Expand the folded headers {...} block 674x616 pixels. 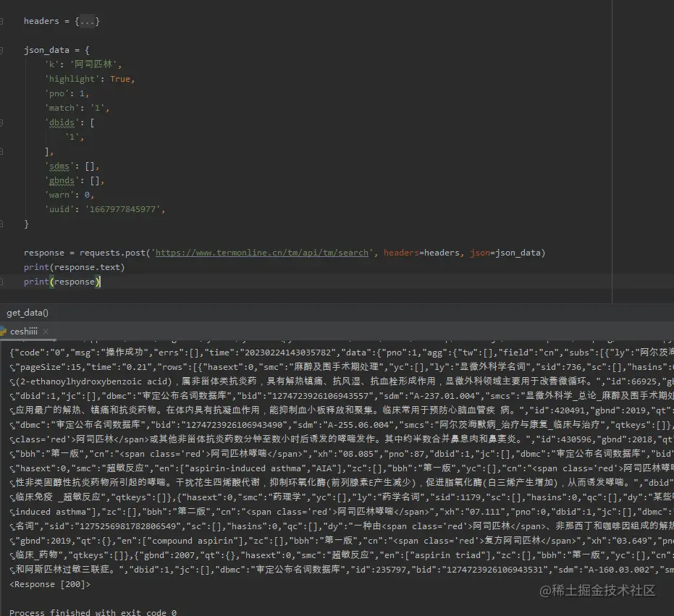click(88, 21)
